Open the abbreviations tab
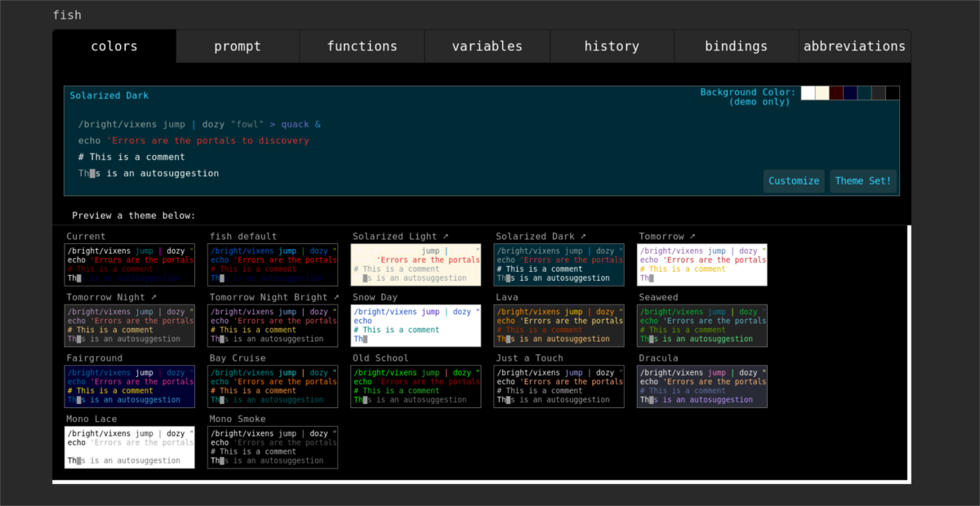980x506 pixels. coord(854,47)
